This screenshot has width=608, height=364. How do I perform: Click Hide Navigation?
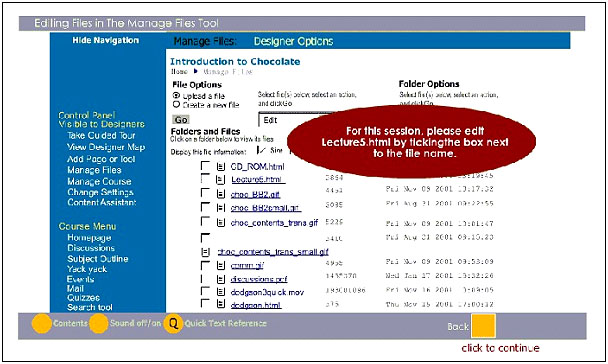(x=105, y=40)
